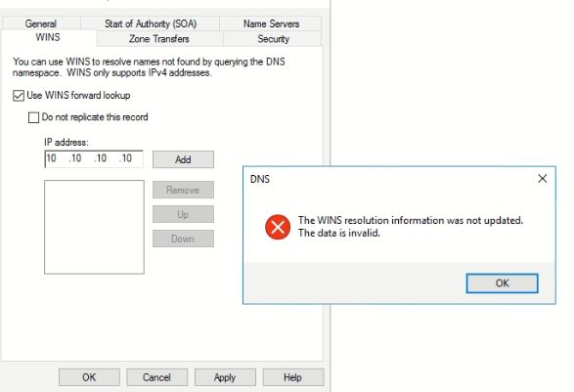Click the Down button
The image size is (574, 392).
tap(183, 239)
